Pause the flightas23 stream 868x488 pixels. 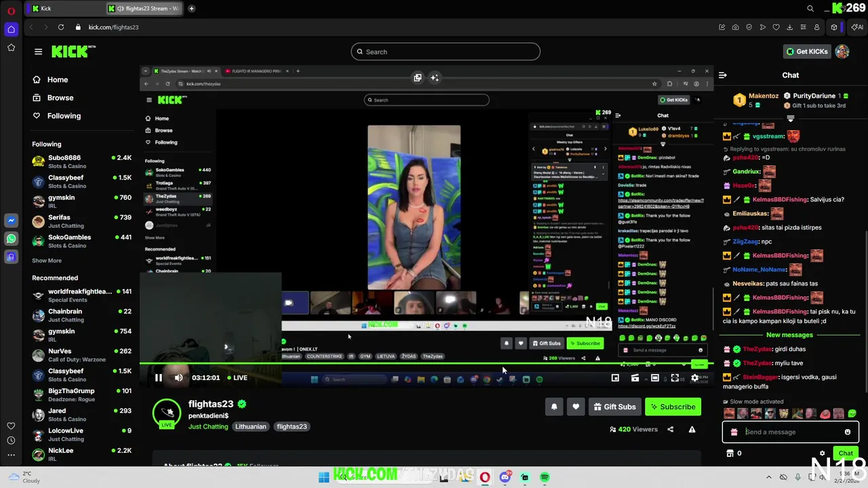tap(159, 378)
